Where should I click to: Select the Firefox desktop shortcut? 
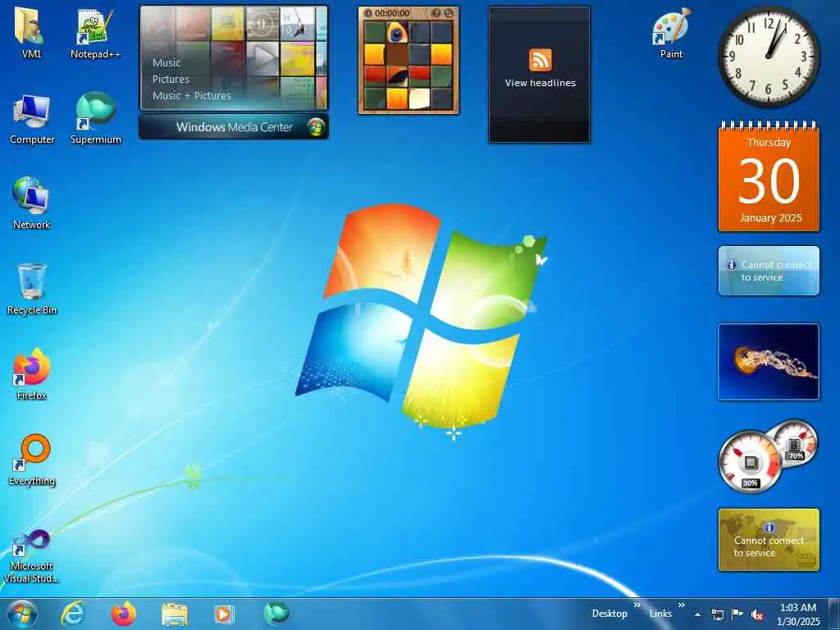pyautogui.click(x=32, y=374)
